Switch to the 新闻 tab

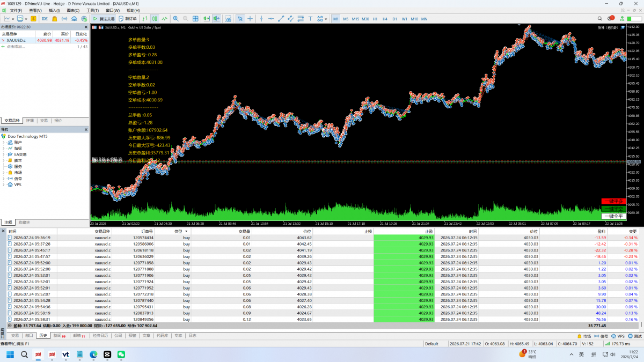(59, 336)
